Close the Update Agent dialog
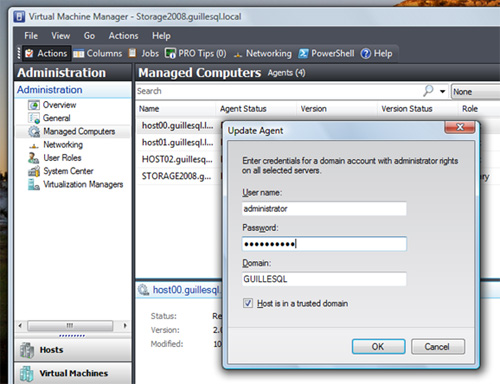Viewport: 500px width, 384px height. click(x=460, y=127)
